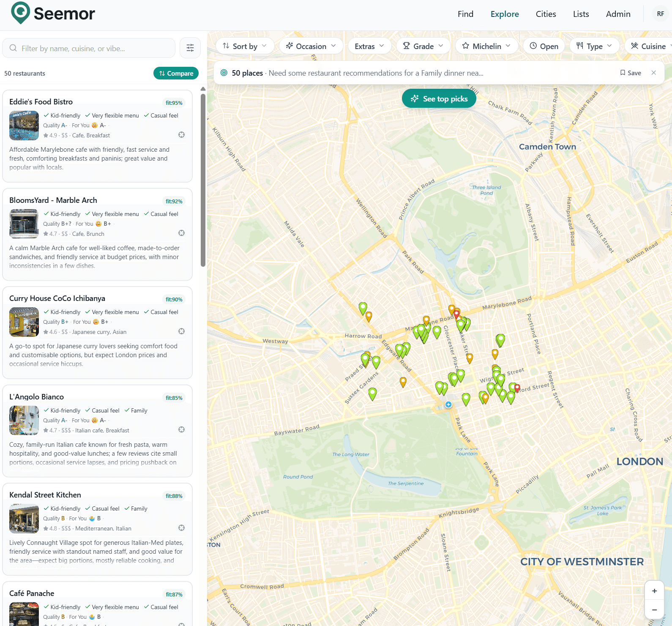Click the green pin near Sussex Gardens

point(372,394)
